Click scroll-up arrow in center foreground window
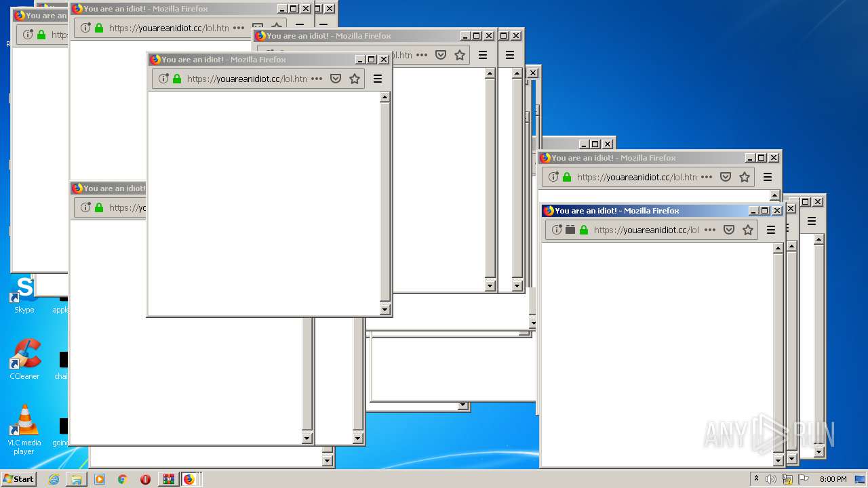This screenshot has height=488, width=868. 384,98
